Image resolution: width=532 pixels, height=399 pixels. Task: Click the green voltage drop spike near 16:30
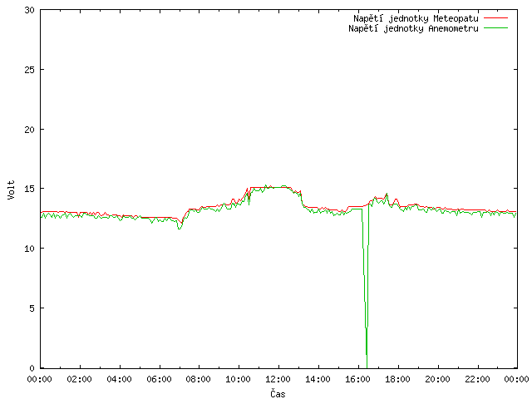[x=366, y=288]
